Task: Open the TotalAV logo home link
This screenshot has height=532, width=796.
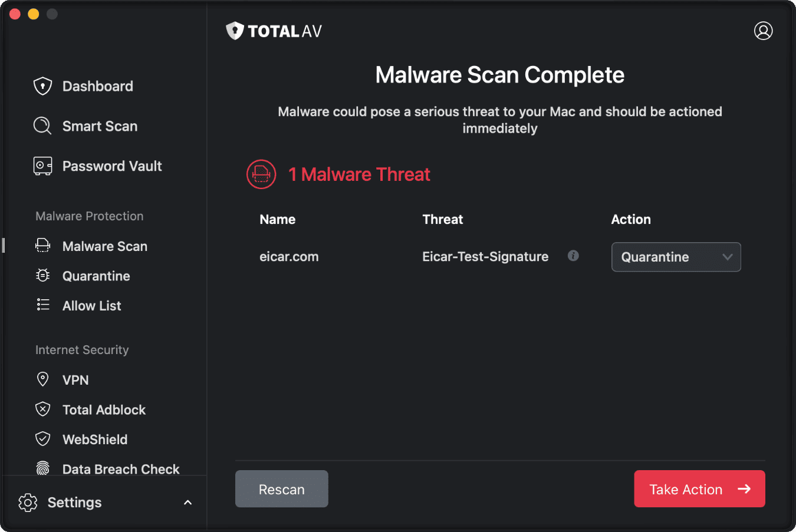Action: pos(273,31)
